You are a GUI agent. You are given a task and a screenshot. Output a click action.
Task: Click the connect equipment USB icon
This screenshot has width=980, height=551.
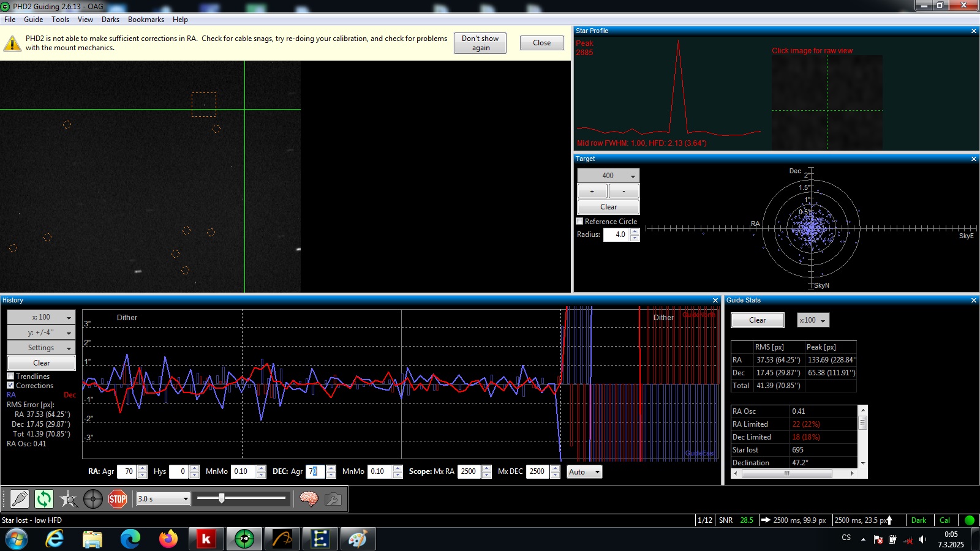(x=20, y=499)
